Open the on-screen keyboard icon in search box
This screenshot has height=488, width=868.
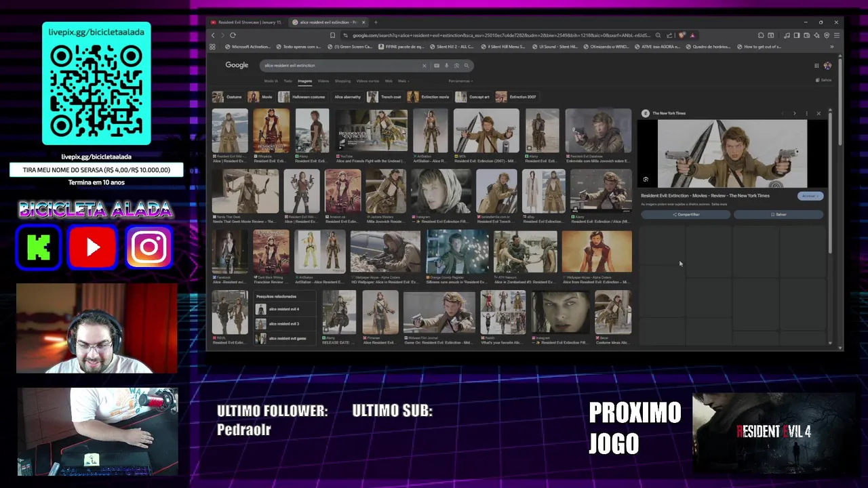437,66
